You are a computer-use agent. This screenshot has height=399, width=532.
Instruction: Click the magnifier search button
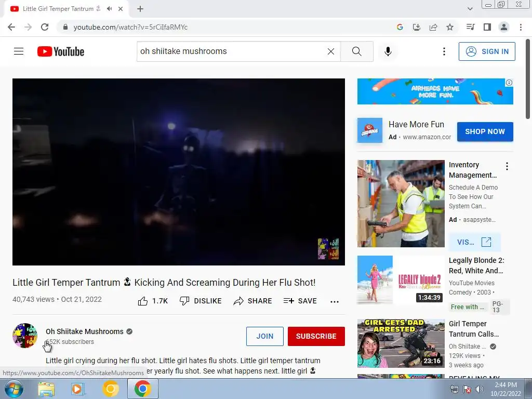point(356,51)
